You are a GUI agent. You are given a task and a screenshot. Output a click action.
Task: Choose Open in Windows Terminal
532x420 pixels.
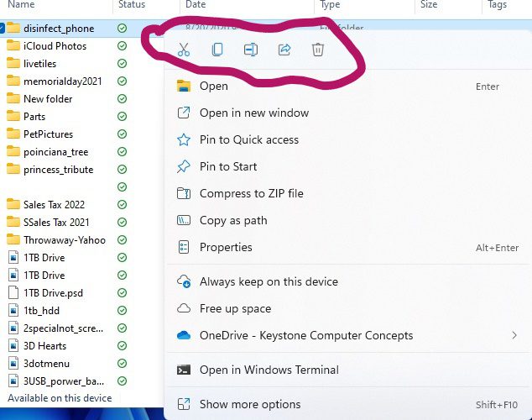click(x=347, y=370)
